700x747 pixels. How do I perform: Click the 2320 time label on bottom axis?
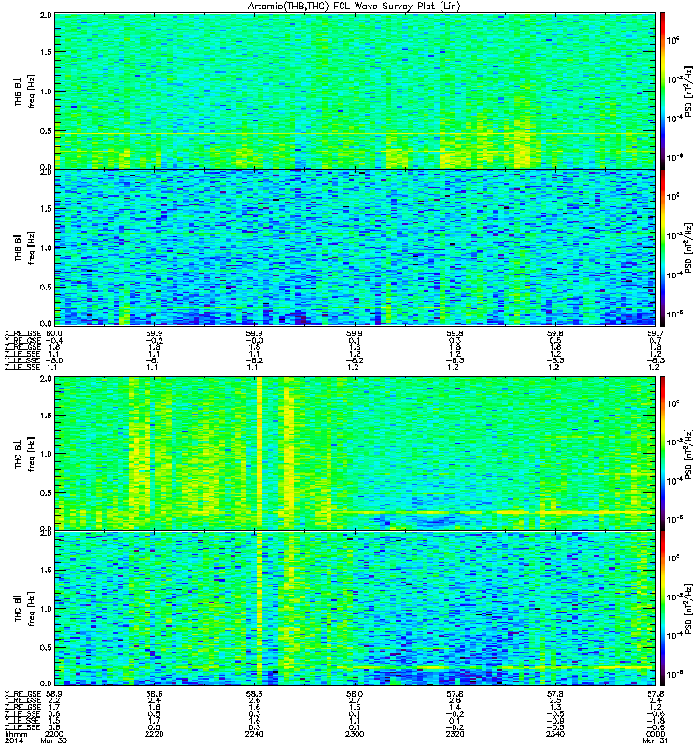[455, 734]
